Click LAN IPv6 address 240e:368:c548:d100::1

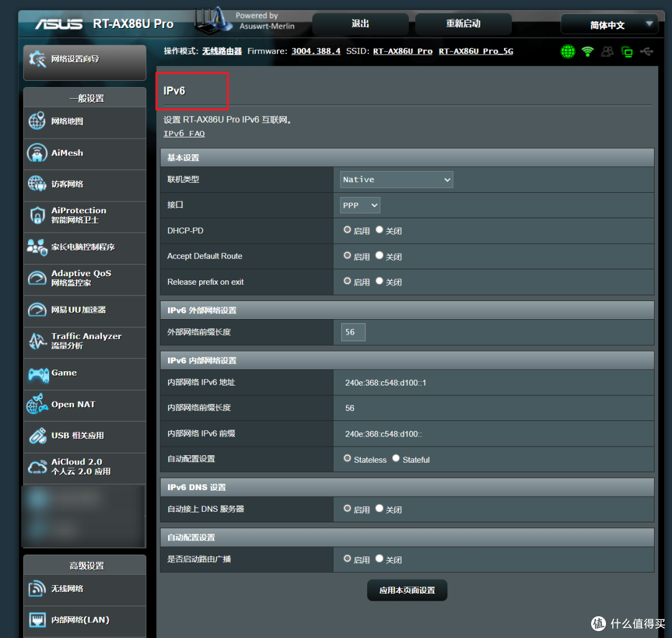(x=386, y=383)
